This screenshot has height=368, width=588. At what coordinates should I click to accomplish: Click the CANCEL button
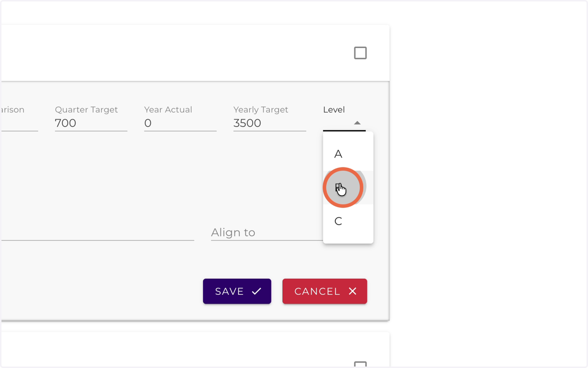(x=324, y=291)
